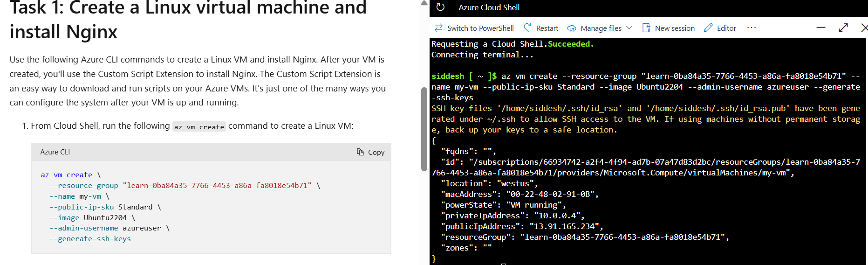Click the copy icon in the code block header
This screenshot has height=265, width=868.
pos(360,152)
